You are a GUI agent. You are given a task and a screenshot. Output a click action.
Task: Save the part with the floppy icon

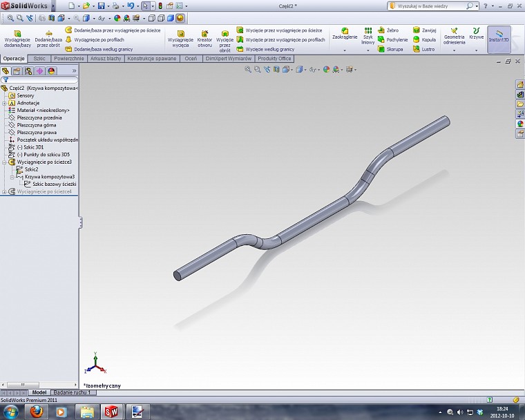pos(101,6)
